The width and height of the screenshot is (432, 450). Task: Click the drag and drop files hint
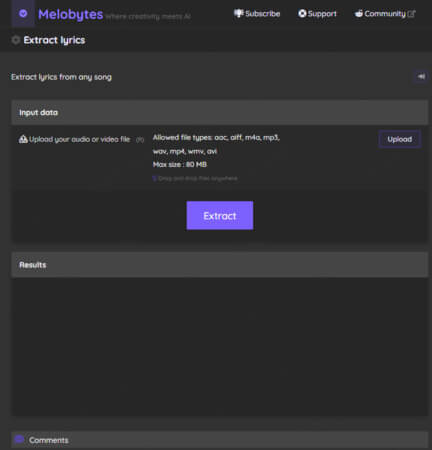[x=195, y=178]
